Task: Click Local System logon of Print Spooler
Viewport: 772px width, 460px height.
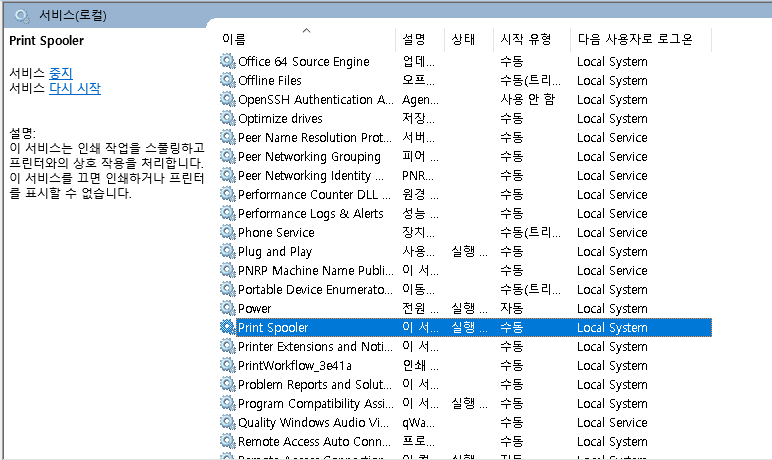Action: coord(612,328)
